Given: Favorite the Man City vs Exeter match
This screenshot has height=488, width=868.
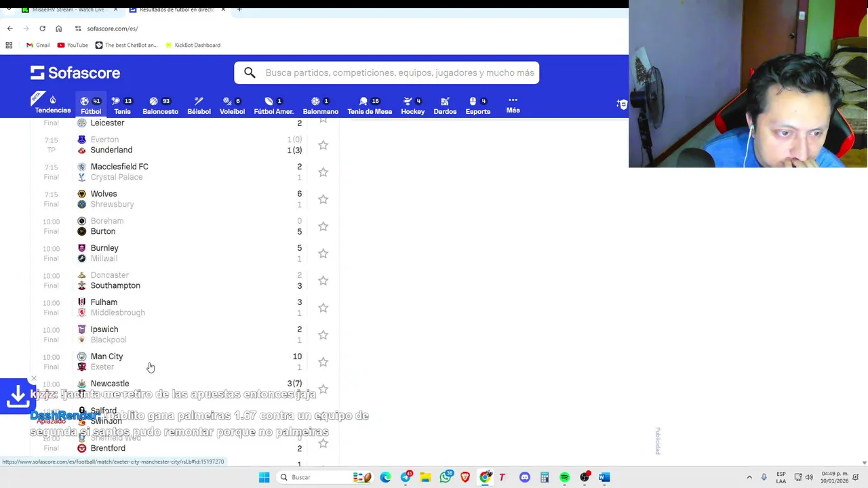Looking at the screenshot, I should tap(323, 362).
